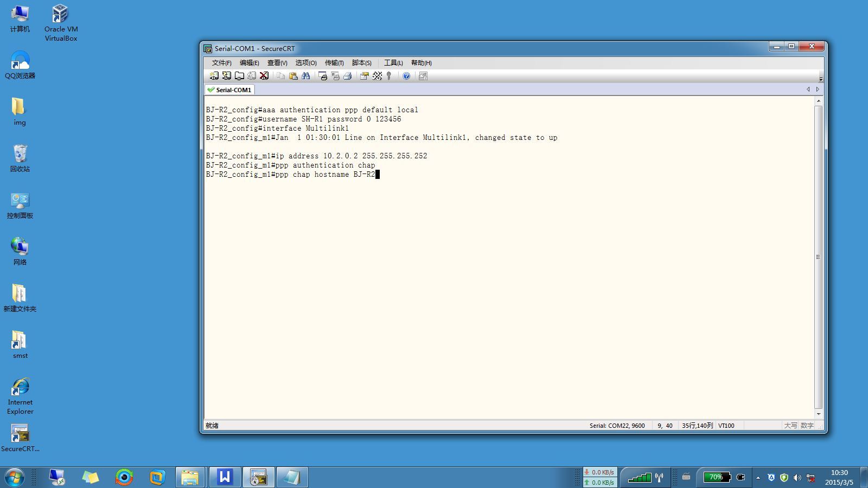Open the 计算机 desktop icon
Image resolution: width=868 pixels, height=488 pixels.
pos(20,18)
